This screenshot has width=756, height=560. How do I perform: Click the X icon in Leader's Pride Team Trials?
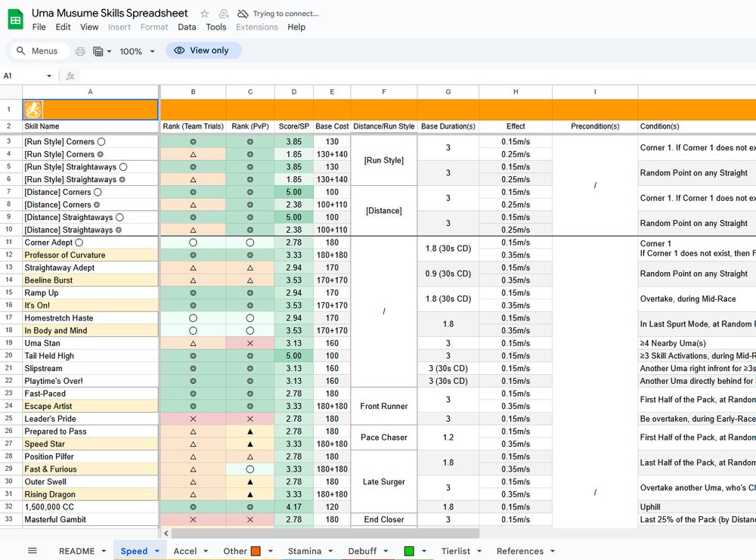click(193, 419)
